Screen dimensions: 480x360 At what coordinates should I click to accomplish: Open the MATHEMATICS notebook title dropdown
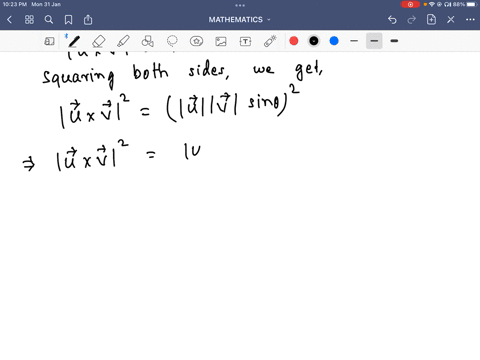239,20
